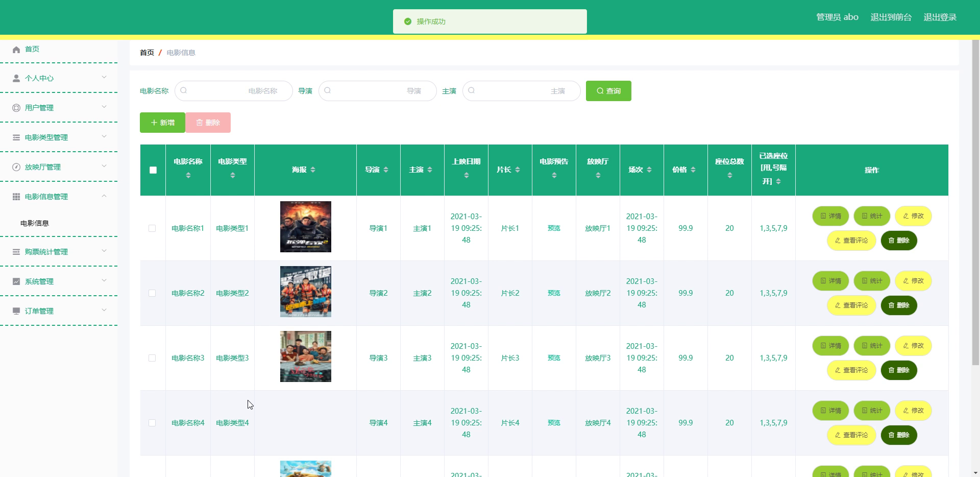Click the search icon in 电影名称 field
Viewport: 980px width, 477px height.
(x=184, y=91)
